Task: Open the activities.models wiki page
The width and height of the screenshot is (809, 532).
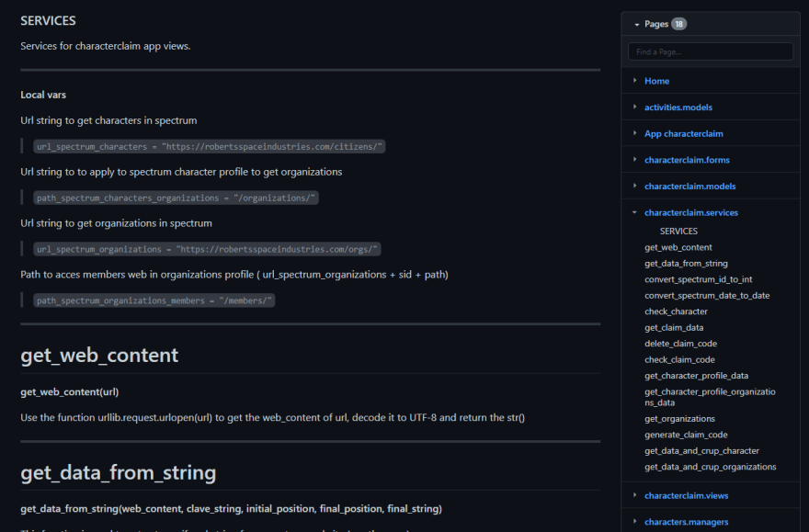Action: click(x=678, y=108)
